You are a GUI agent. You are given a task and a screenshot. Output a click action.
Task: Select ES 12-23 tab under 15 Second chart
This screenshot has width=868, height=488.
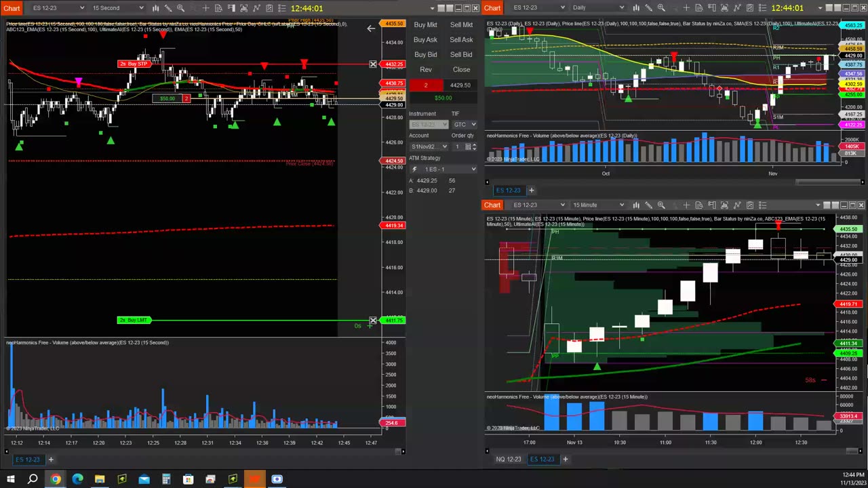click(x=28, y=460)
